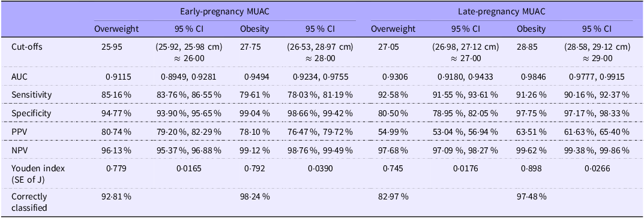Screen dimensions: 644x218
Task: Click the Youden index row label
Action: pos(33,172)
